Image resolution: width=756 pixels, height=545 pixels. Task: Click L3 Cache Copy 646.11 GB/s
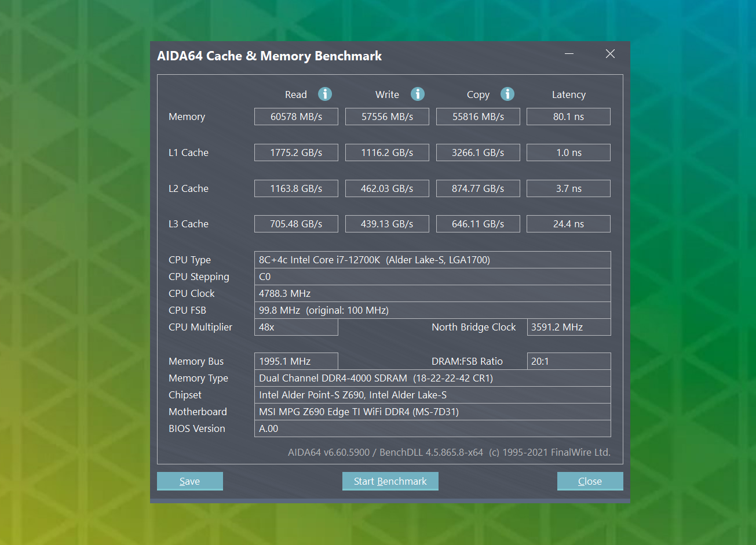(x=478, y=224)
